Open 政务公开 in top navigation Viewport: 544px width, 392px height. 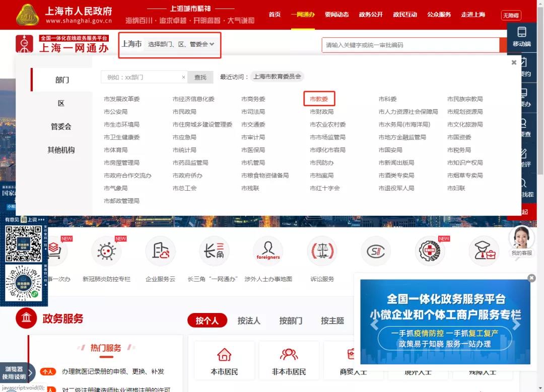371,15
